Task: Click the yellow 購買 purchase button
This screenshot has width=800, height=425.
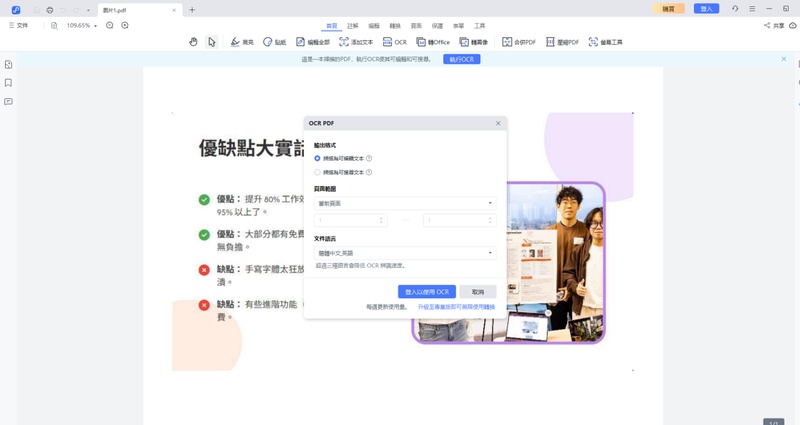Action: [668, 9]
